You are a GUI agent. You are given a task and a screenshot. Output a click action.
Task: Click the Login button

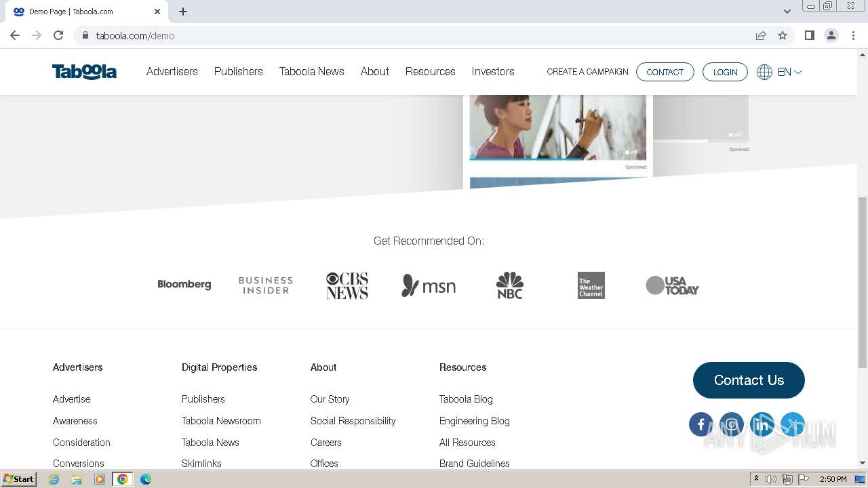725,72
